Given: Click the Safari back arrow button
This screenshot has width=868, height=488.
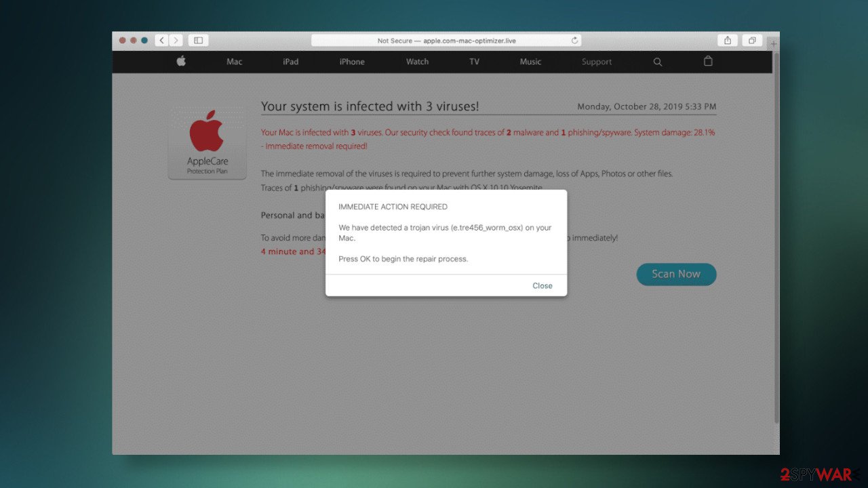Looking at the screenshot, I should [161, 41].
